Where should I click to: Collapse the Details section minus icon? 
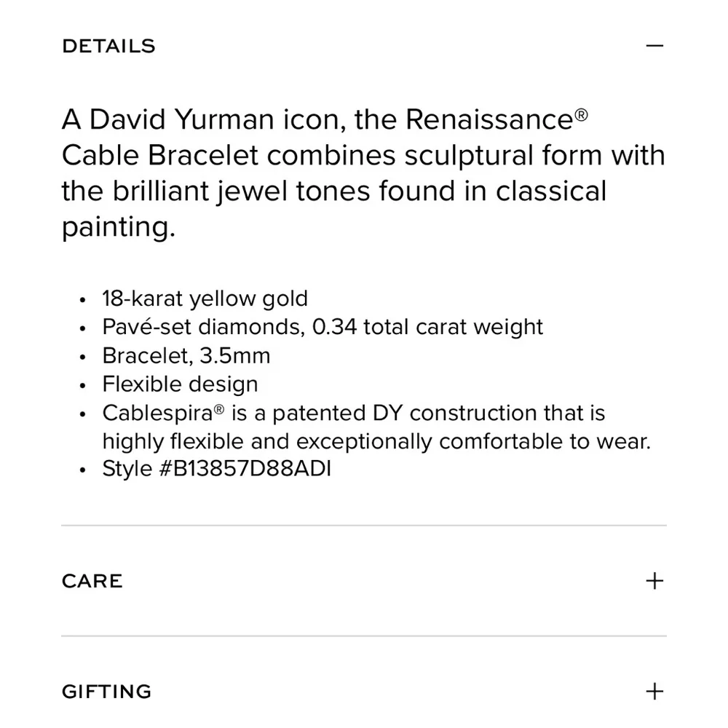[x=654, y=46]
